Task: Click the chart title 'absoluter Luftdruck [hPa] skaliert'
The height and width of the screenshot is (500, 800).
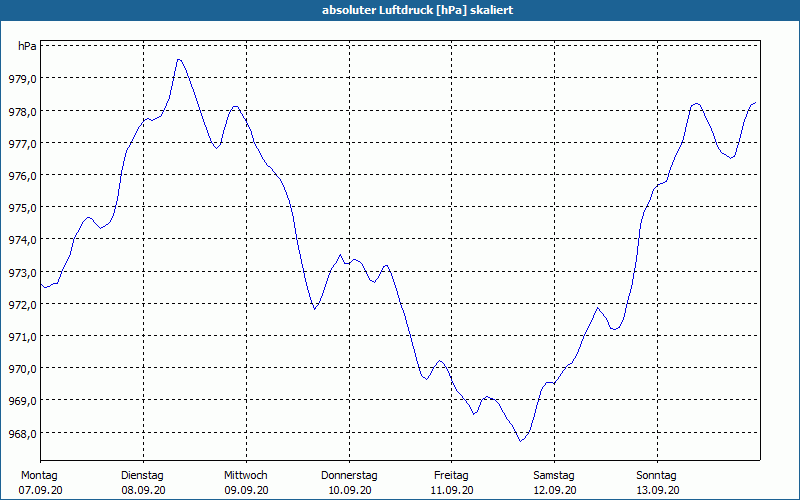Action: [x=417, y=10]
